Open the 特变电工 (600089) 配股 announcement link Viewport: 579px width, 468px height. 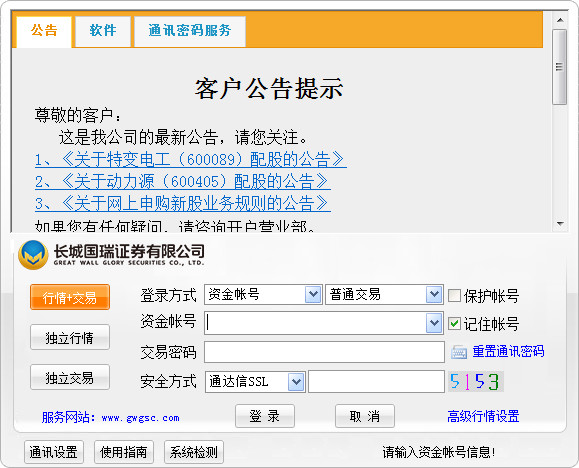click(191, 159)
